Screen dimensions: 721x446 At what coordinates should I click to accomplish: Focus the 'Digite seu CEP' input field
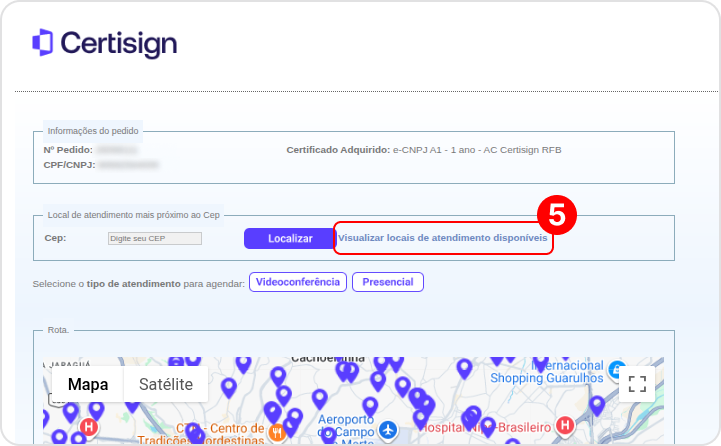[154, 238]
